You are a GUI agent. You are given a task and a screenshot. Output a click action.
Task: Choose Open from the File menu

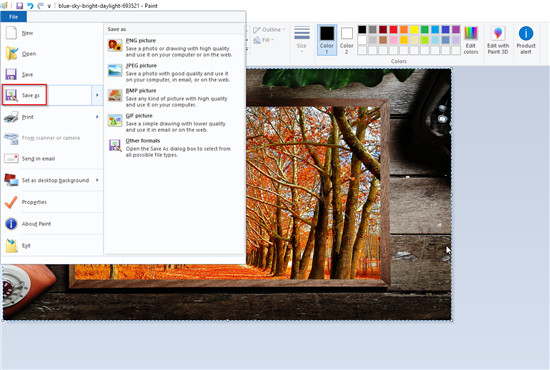52,54
